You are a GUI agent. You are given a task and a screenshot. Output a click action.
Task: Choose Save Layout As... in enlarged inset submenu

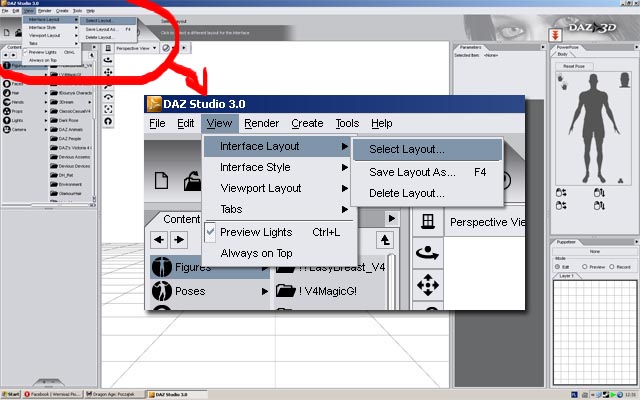(x=427, y=172)
